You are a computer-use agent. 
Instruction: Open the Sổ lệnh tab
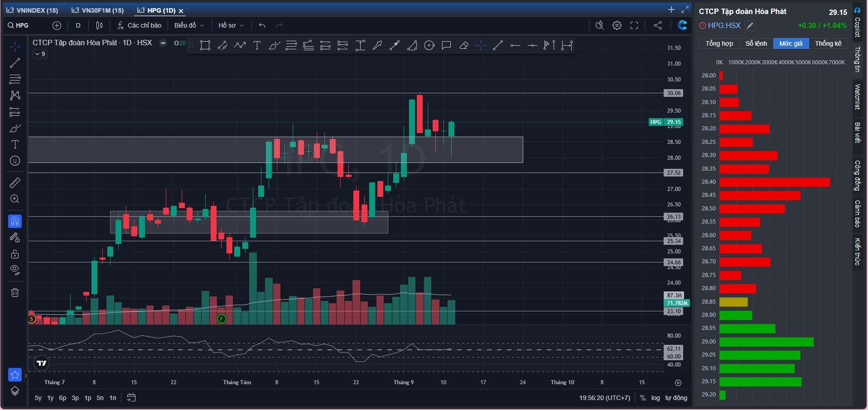coord(756,43)
